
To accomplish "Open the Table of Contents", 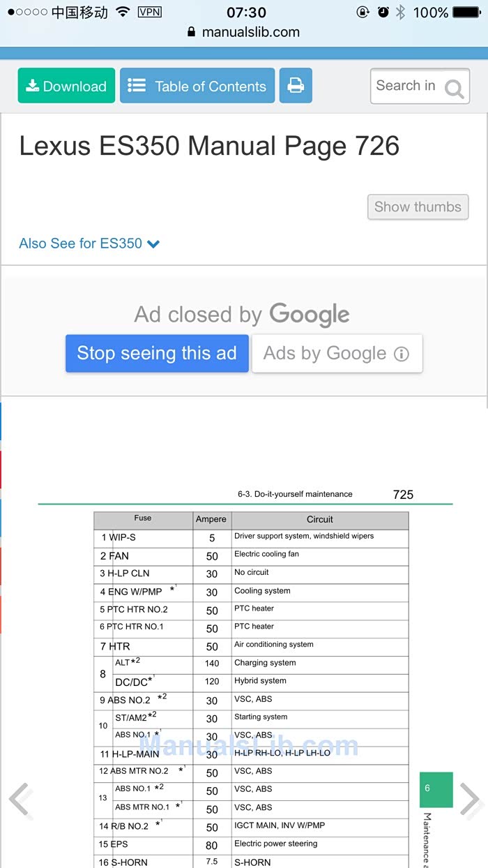I will 197,86.
